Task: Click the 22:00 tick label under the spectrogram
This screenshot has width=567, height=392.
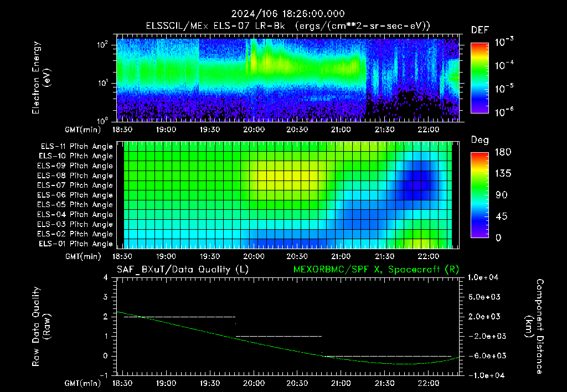Action: click(429, 130)
